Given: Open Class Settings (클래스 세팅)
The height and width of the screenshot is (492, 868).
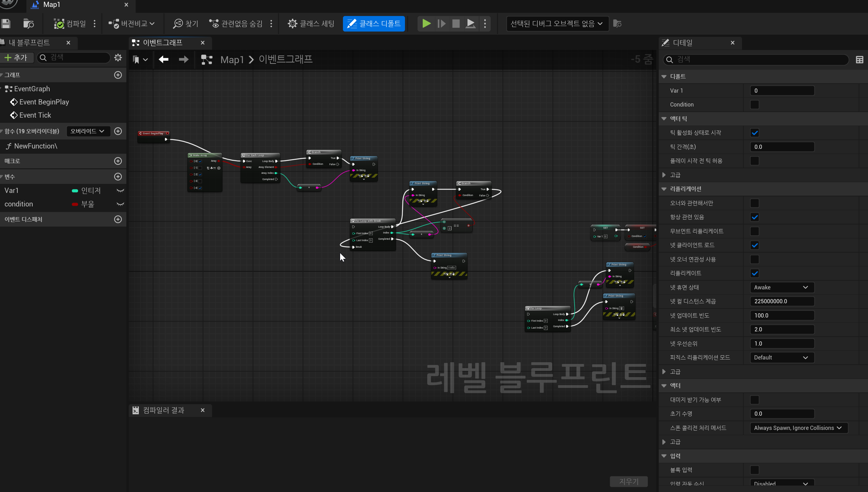Looking at the screenshot, I should pyautogui.click(x=311, y=24).
